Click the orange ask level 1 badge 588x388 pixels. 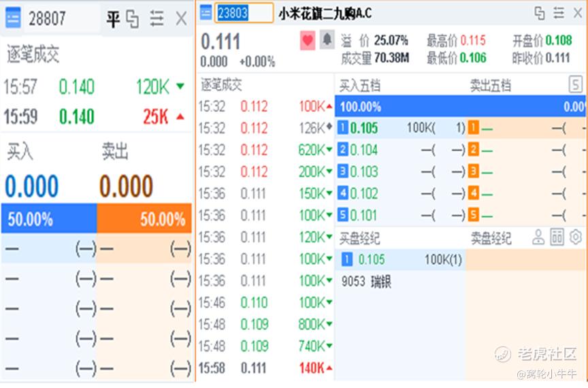pos(474,127)
